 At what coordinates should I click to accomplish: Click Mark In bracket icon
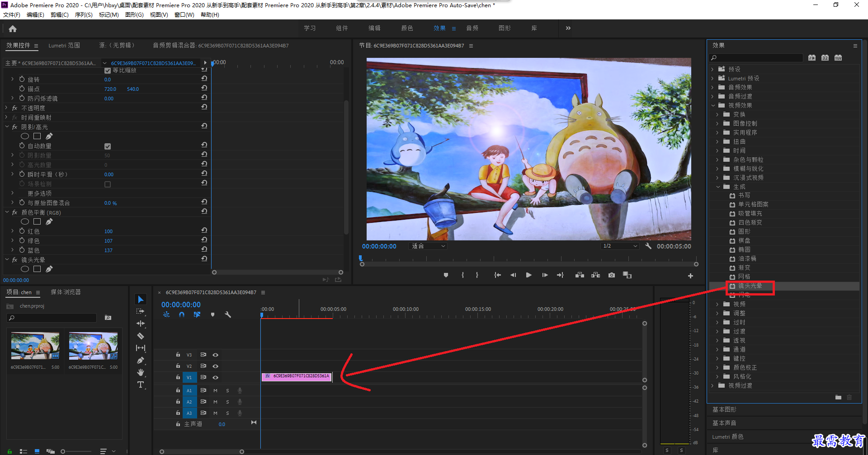pyautogui.click(x=462, y=275)
